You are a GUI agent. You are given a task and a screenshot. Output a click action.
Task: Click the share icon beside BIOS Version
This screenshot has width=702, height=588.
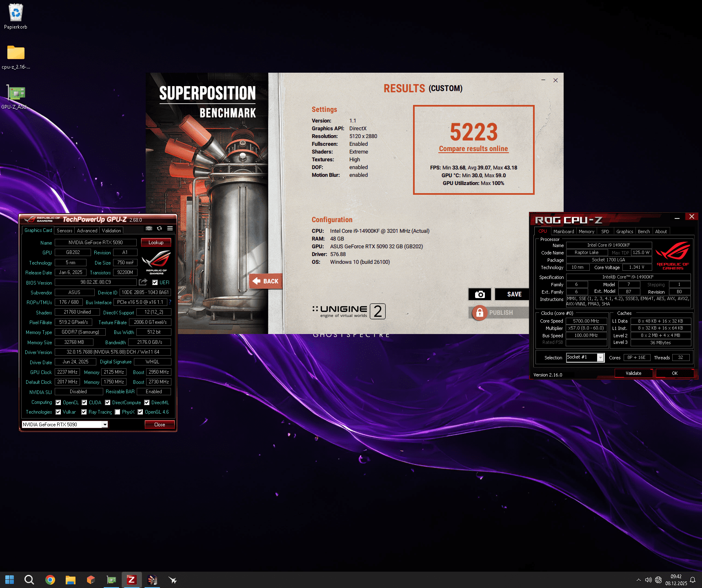[x=142, y=282]
